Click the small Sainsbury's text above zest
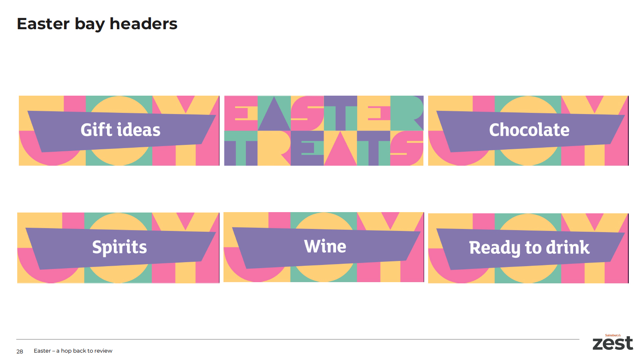644x361 pixels. coord(613,335)
